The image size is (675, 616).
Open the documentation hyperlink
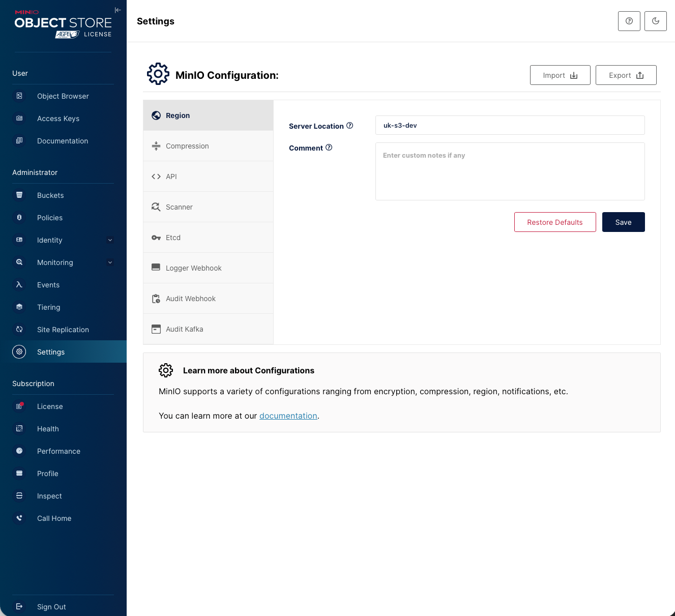click(288, 416)
